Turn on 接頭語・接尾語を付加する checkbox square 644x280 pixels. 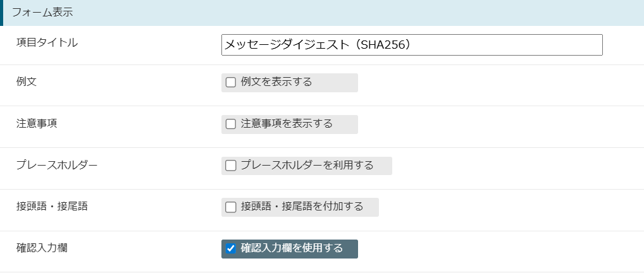[x=231, y=207]
